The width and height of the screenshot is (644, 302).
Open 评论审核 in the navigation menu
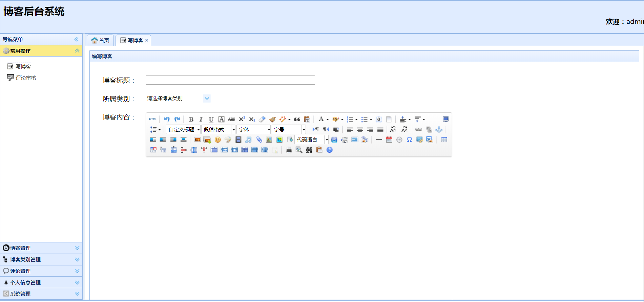tap(25, 78)
